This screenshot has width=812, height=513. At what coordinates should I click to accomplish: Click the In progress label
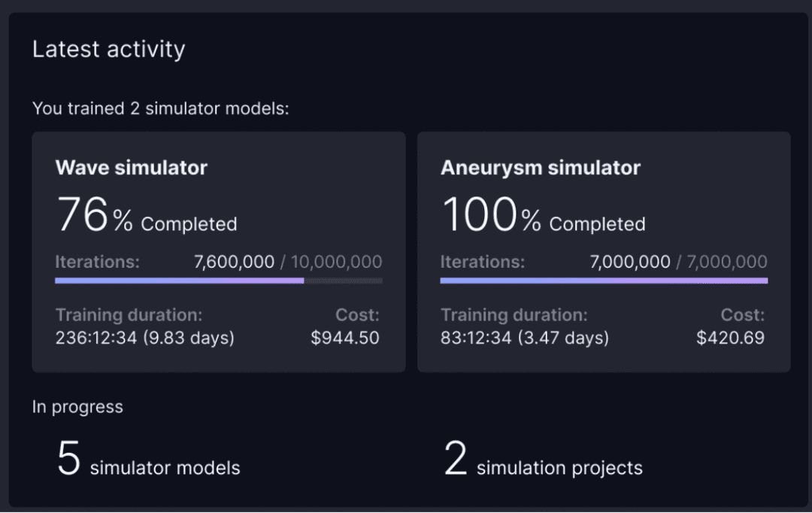pos(77,407)
